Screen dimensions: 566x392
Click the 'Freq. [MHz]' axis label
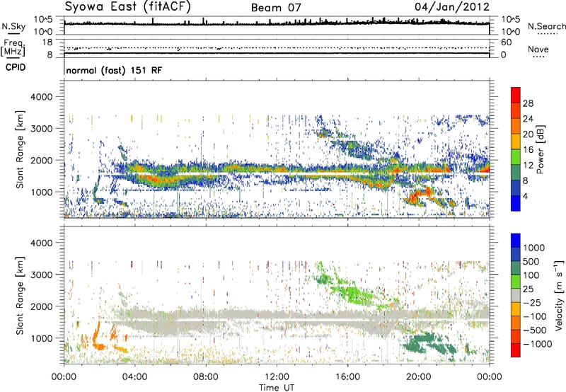[x=13, y=47]
